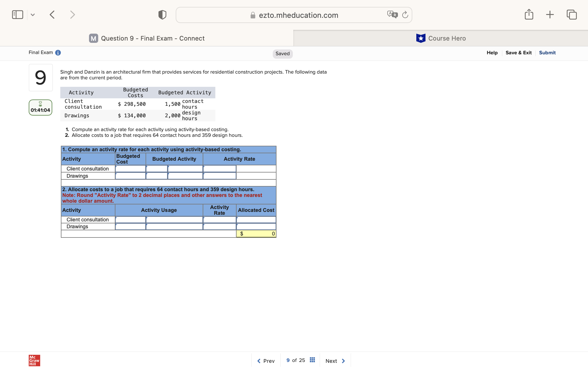Open the question navigation grid beside '9 of 25'

click(312, 360)
